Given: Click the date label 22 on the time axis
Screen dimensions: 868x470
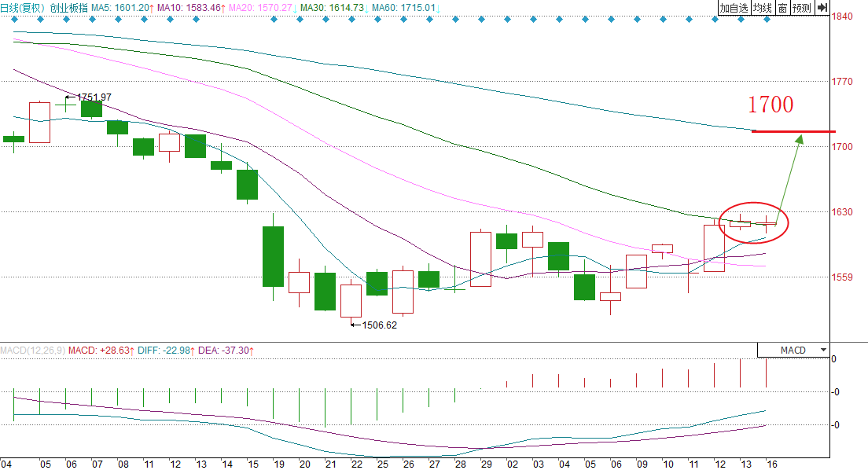Looking at the screenshot, I should pos(356,464).
